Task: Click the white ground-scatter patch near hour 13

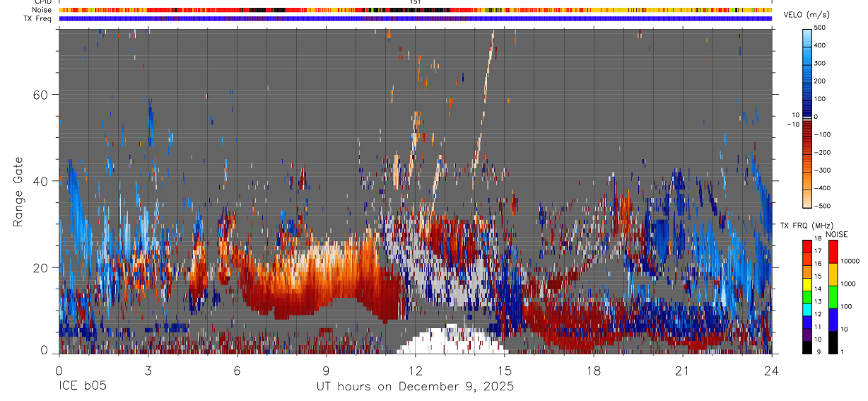Action: pos(452,340)
